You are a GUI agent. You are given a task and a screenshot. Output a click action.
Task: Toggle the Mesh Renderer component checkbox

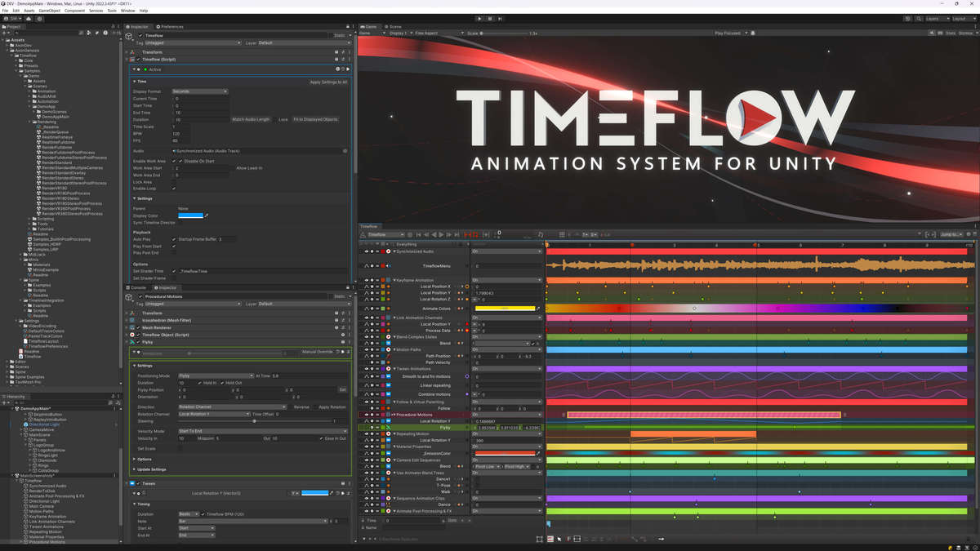139,328
